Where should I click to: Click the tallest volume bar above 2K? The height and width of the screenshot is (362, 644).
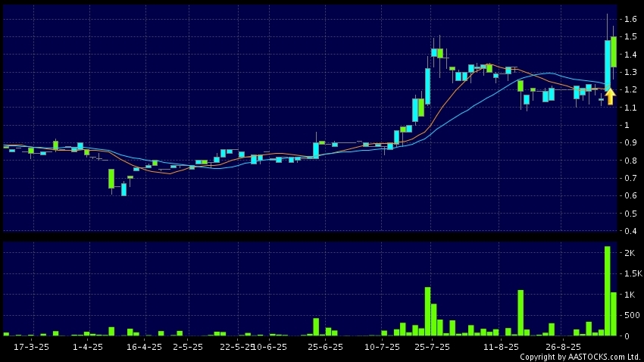point(607,291)
